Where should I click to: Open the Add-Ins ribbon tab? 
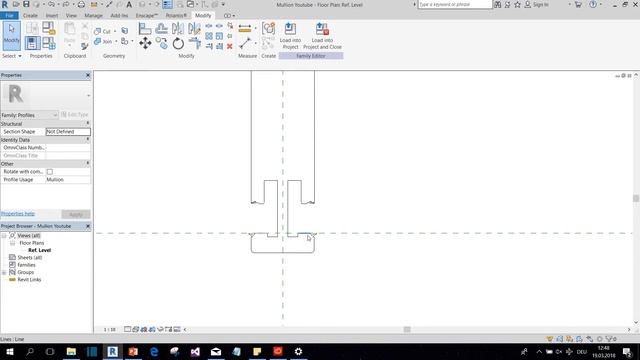point(119,16)
